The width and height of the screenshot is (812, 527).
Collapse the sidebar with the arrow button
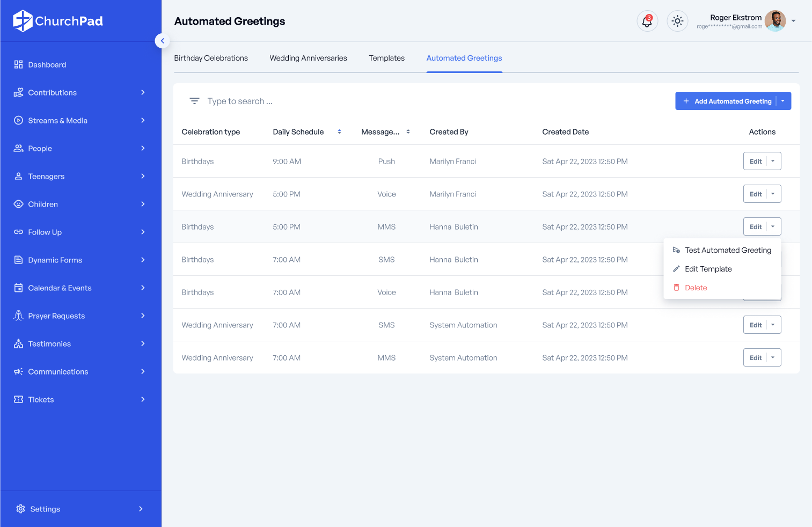pos(162,41)
